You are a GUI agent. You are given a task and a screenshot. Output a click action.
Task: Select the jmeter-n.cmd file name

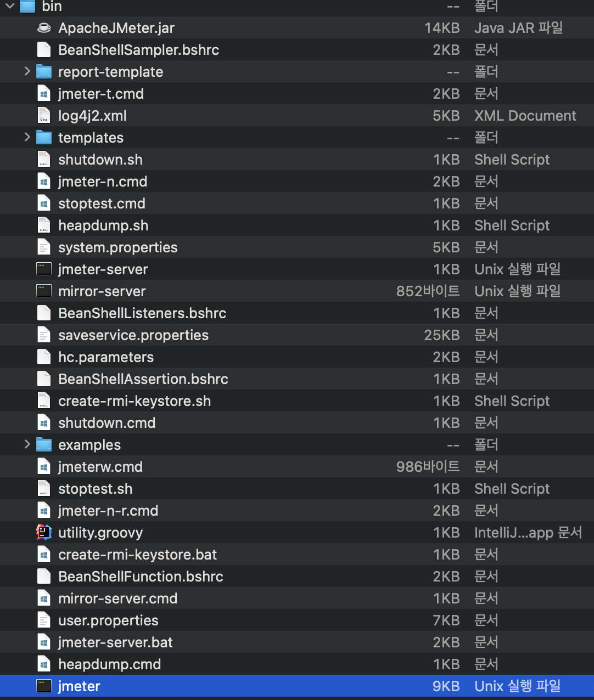pos(103,182)
